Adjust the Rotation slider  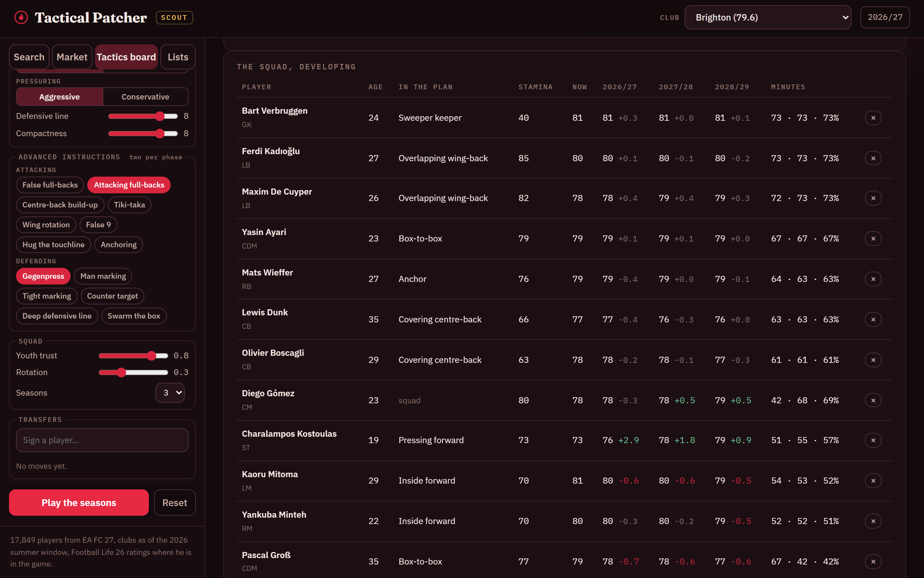point(133,372)
